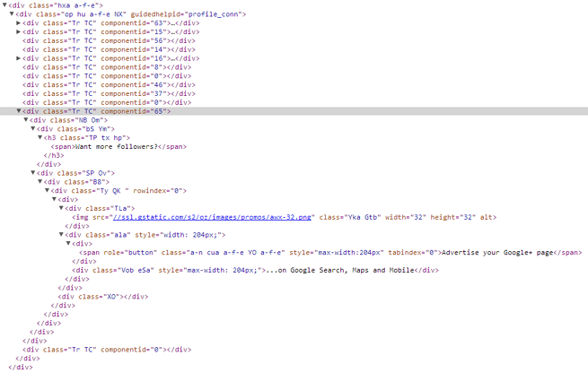Click the "...on Google Search, Maps and Mobile" text
588x373 pixels.
[x=340, y=270]
